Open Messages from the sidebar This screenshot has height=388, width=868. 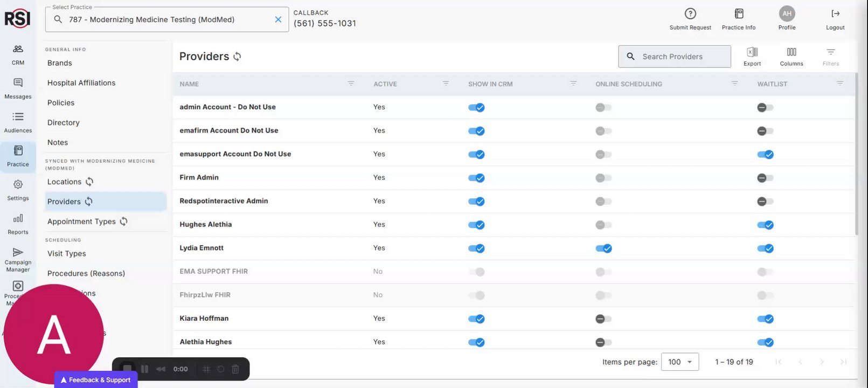coord(18,83)
